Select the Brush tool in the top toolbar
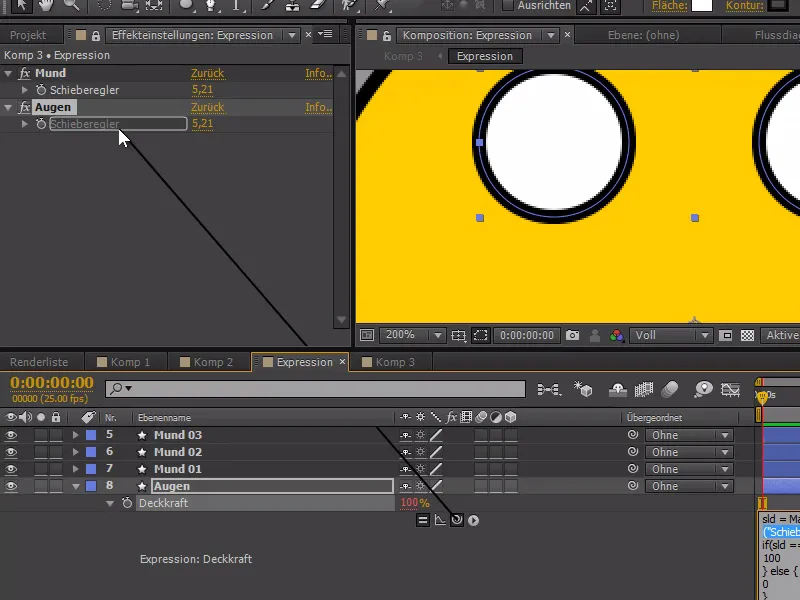This screenshot has width=800, height=600. (x=265, y=8)
